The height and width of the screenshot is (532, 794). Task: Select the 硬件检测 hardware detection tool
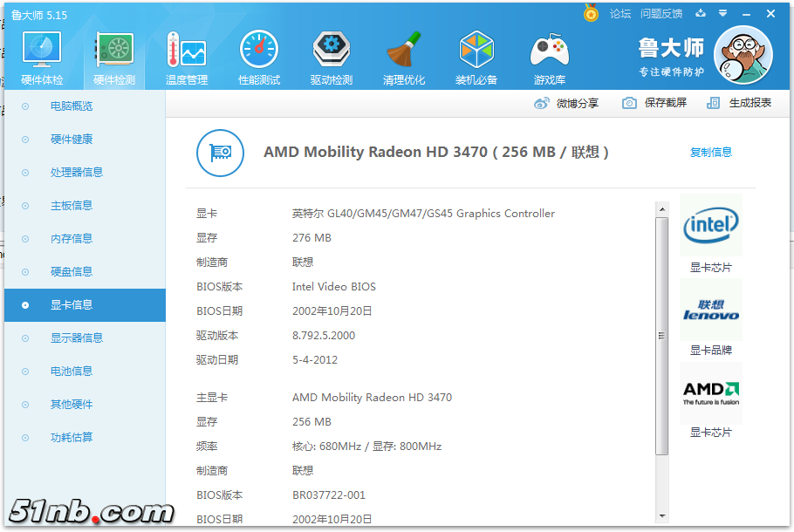pos(114,58)
